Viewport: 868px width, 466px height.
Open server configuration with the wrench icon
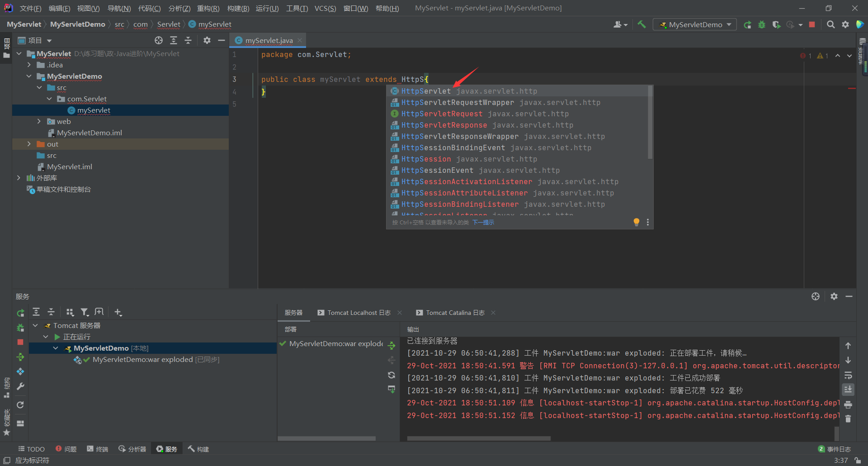20,387
